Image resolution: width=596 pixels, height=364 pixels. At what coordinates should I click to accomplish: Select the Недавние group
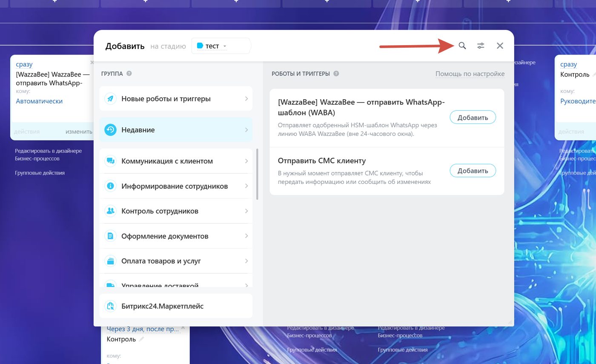click(x=176, y=130)
